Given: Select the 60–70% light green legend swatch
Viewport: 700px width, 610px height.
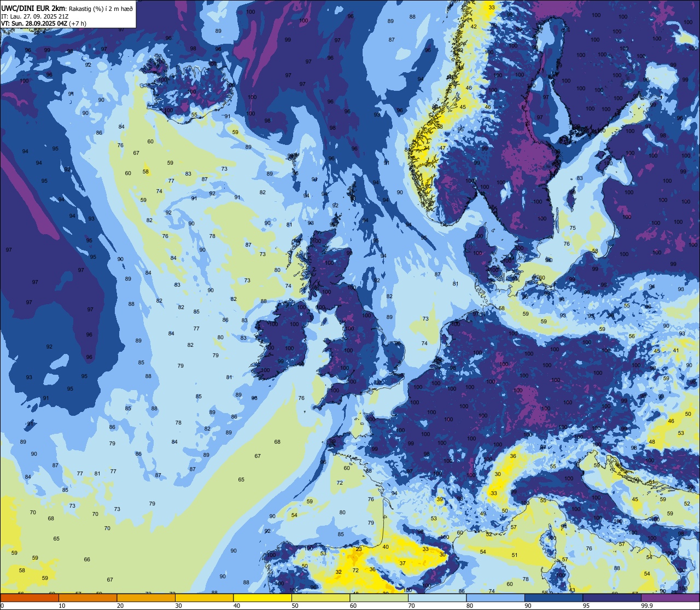Looking at the screenshot, I should pos(379,597).
